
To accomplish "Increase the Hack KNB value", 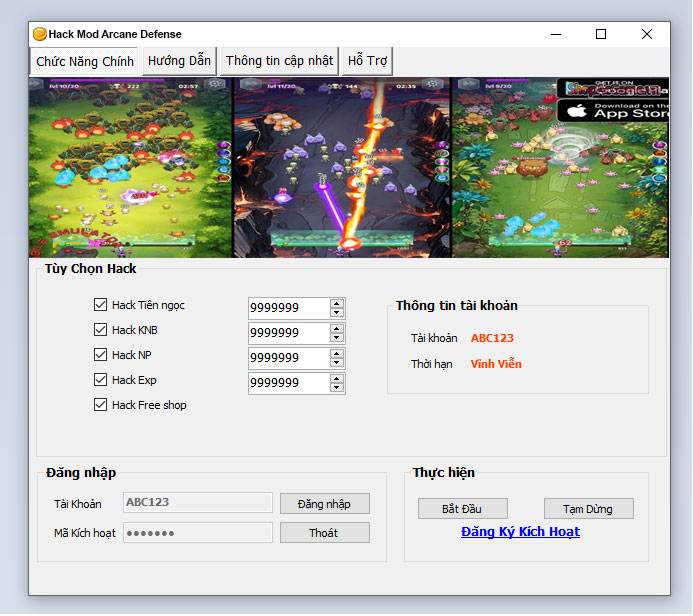I will [x=337, y=328].
